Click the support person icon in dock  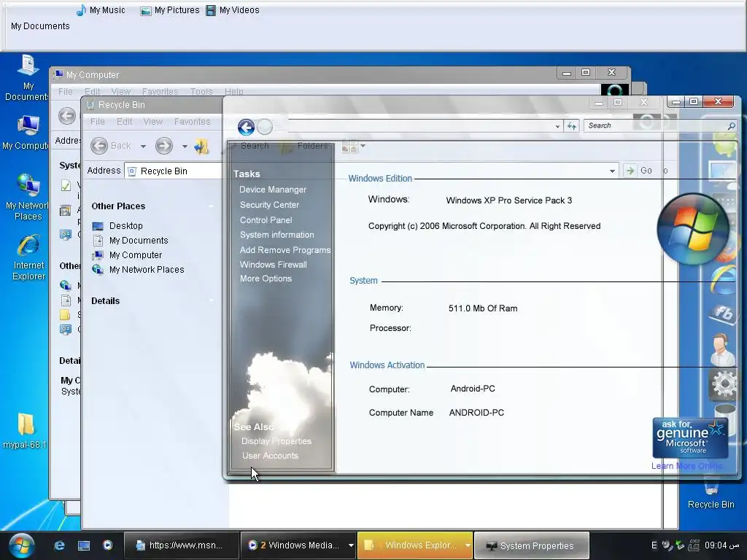click(x=722, y=349)
